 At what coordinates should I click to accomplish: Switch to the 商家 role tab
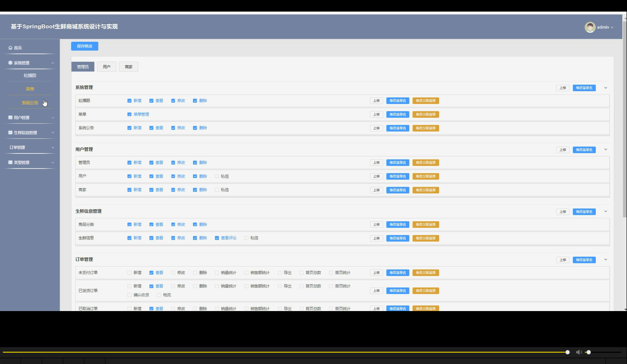[129, 67]
